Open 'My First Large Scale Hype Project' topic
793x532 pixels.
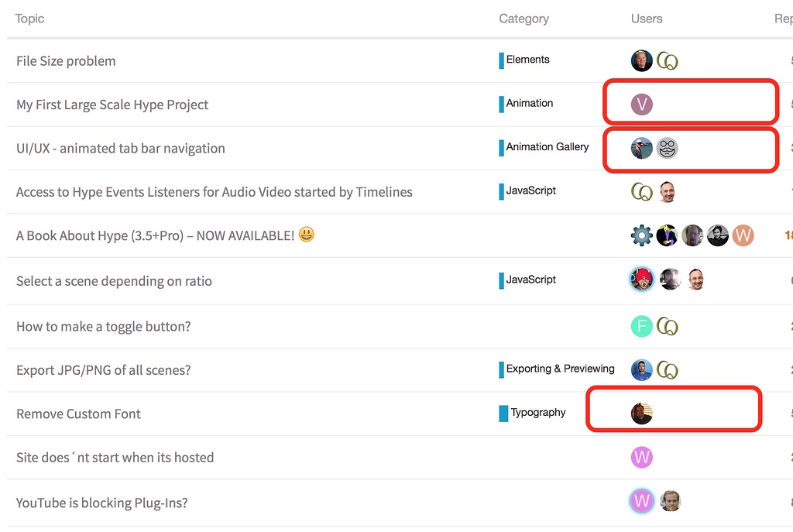tap(114, 104)
